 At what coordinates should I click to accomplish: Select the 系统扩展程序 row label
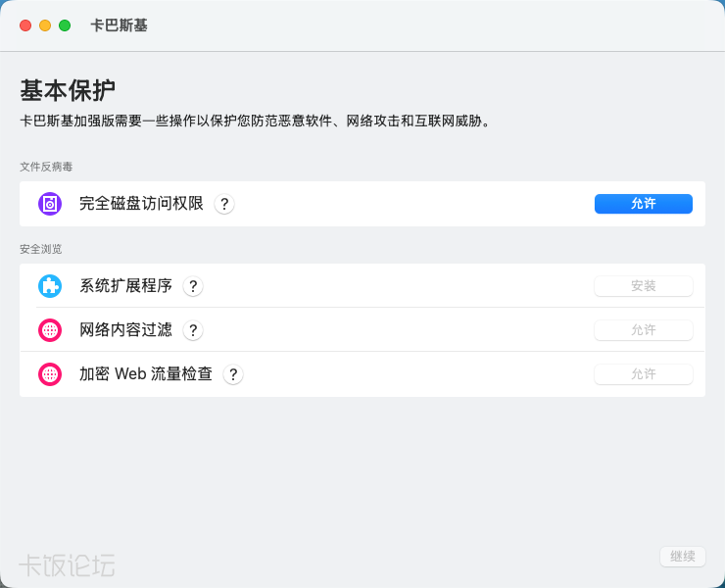[x=125, y=286]
